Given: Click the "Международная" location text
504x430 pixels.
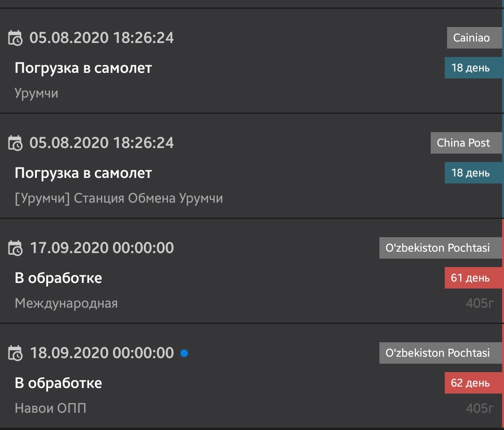Looking at the screenshot, I should pyautogui.click(x=66, y=303).
